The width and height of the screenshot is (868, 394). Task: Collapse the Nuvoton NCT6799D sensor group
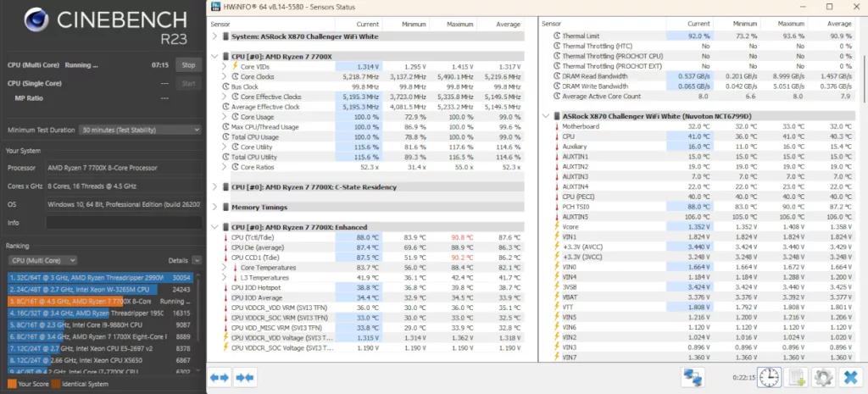coord(547,116)
